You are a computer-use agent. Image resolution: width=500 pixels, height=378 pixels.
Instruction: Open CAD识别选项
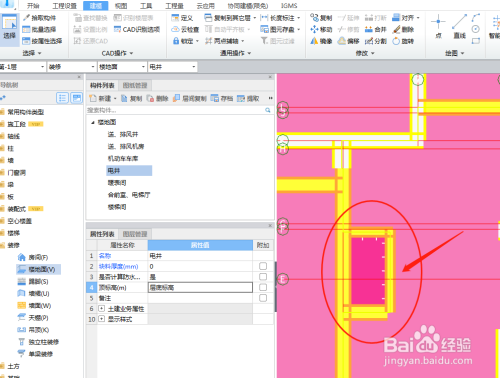click(137, 29)
